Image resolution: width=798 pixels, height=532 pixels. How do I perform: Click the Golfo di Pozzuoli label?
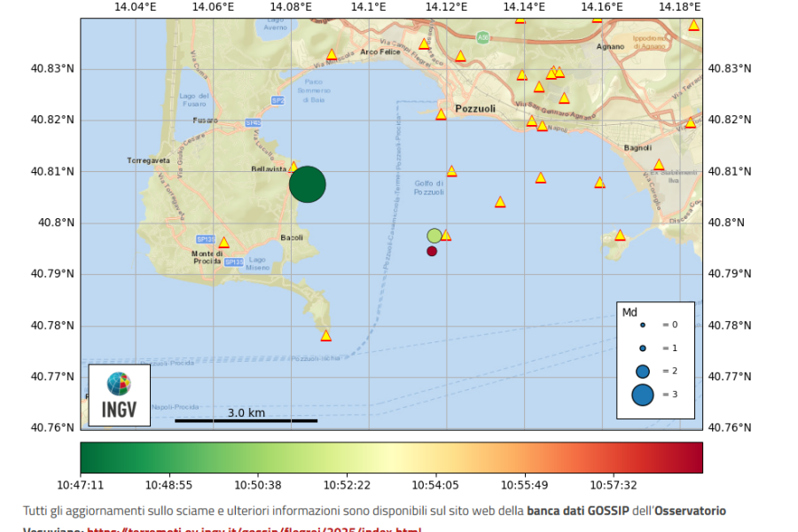click(429, 188)
